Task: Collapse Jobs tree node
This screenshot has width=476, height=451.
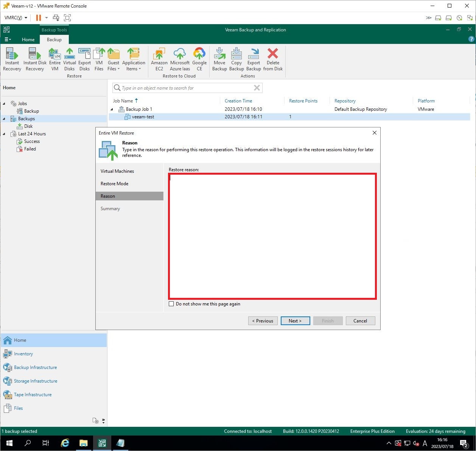Action: click(4, 104)
